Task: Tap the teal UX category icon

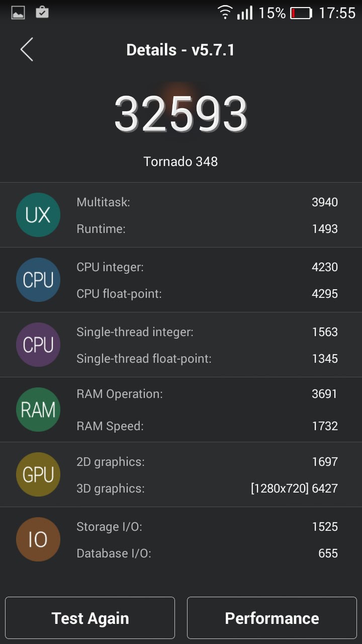Action: tap(38, 215)
